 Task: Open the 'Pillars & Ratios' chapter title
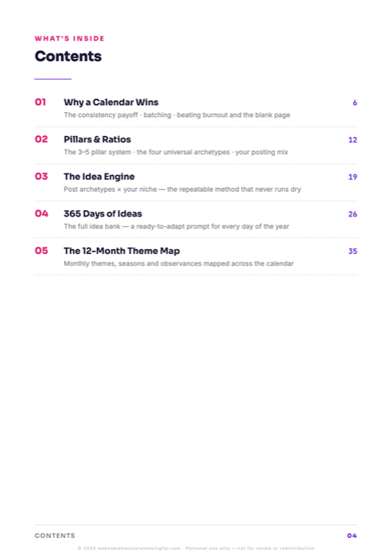(x=97, y=139)
